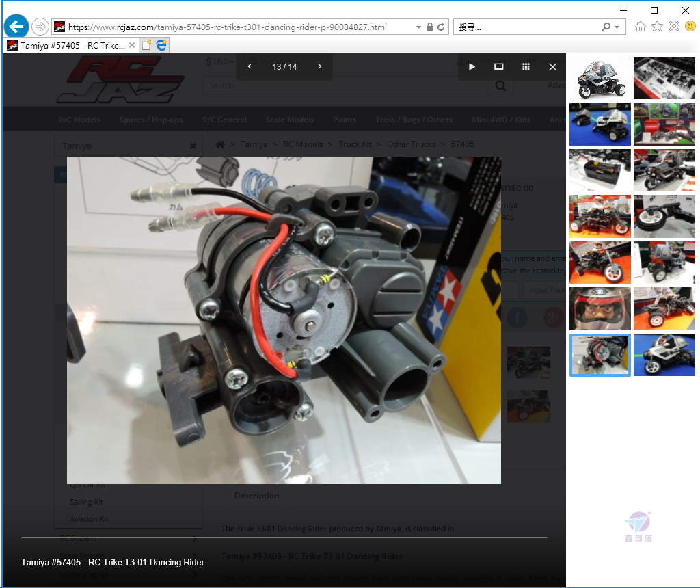The width and height of the screenshot is (700, 588).
Task: Show previous image in lightbox
Action: [249, 66]
